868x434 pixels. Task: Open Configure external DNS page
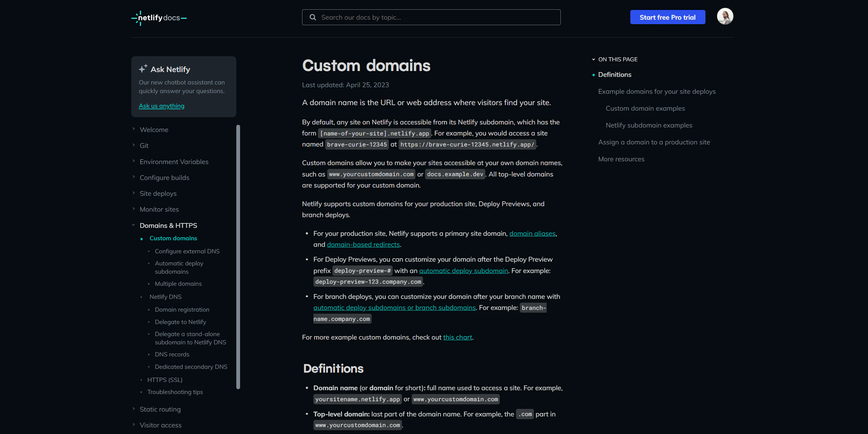point(187,251)
